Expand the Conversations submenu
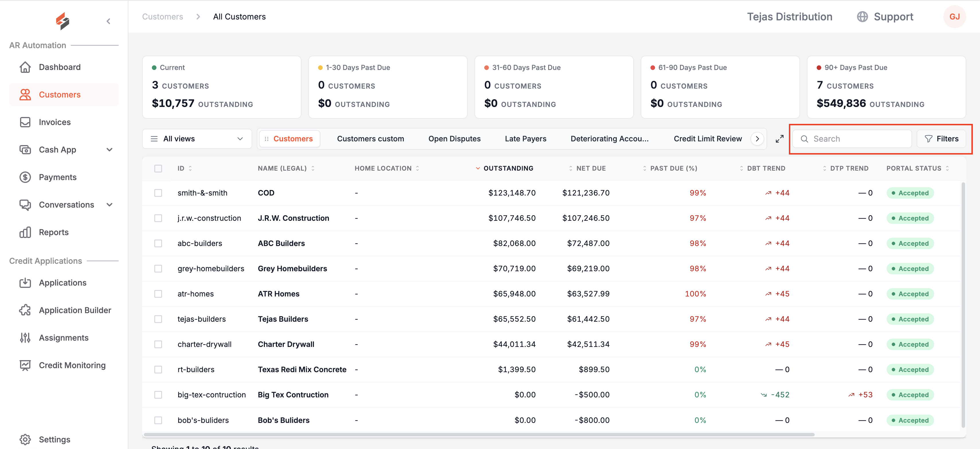 (109, 205)
